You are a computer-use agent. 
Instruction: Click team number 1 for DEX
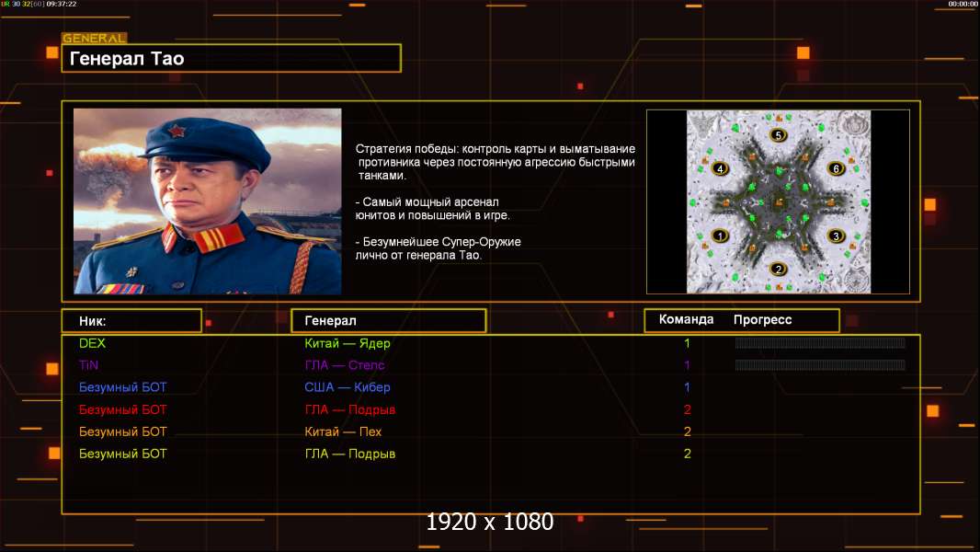(687, 343)
